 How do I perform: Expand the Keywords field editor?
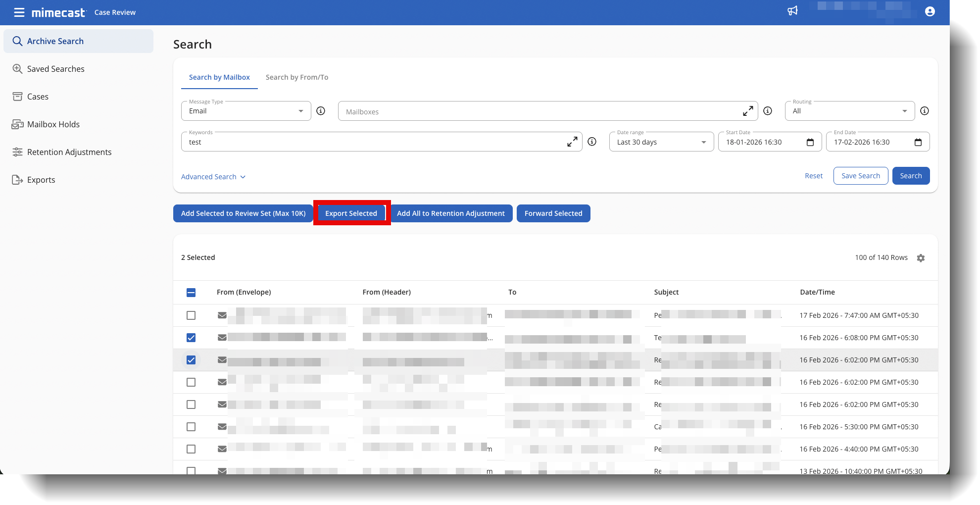tap(572, 142)
